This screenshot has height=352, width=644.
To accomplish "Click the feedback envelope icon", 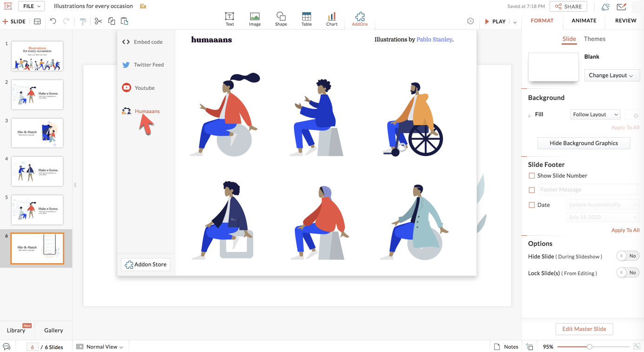I will point(622,7).
